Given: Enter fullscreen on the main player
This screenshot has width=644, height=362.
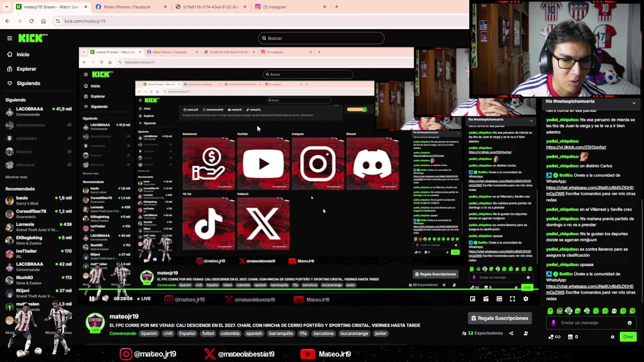Looking at the screenshot, I should click(512, 299).
